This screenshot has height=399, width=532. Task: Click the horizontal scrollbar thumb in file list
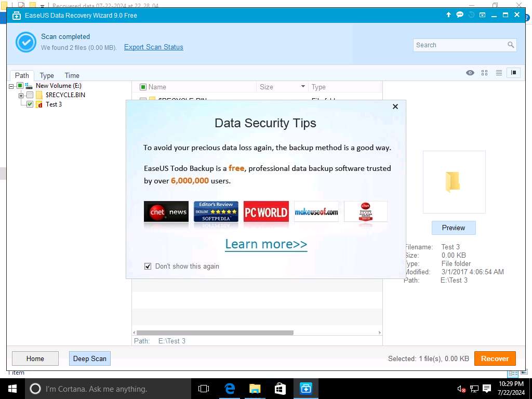[x=215, y=333]
